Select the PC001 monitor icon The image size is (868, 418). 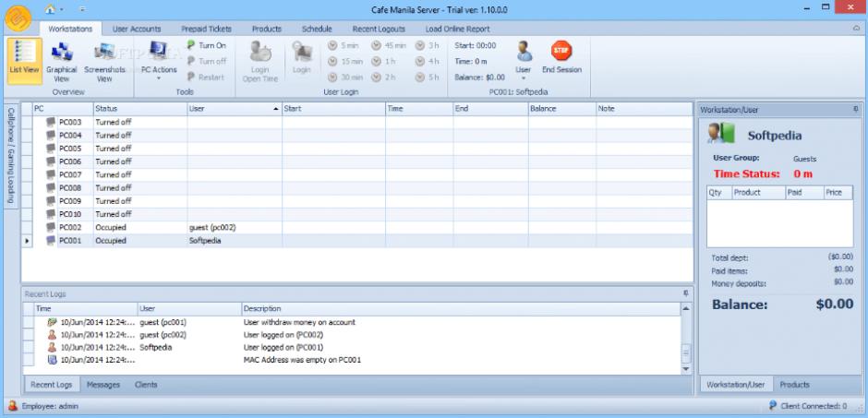[51, 241]
